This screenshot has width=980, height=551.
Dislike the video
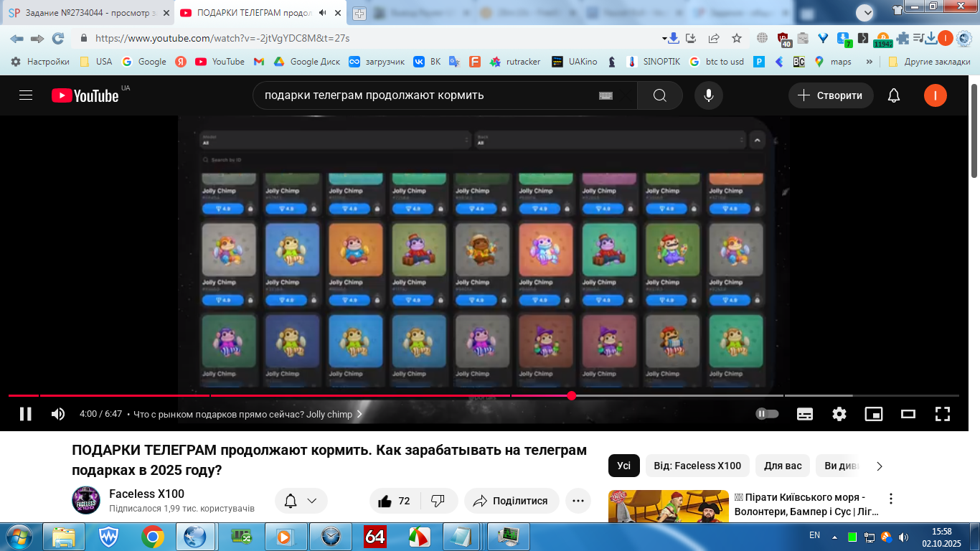click(438, 501)
